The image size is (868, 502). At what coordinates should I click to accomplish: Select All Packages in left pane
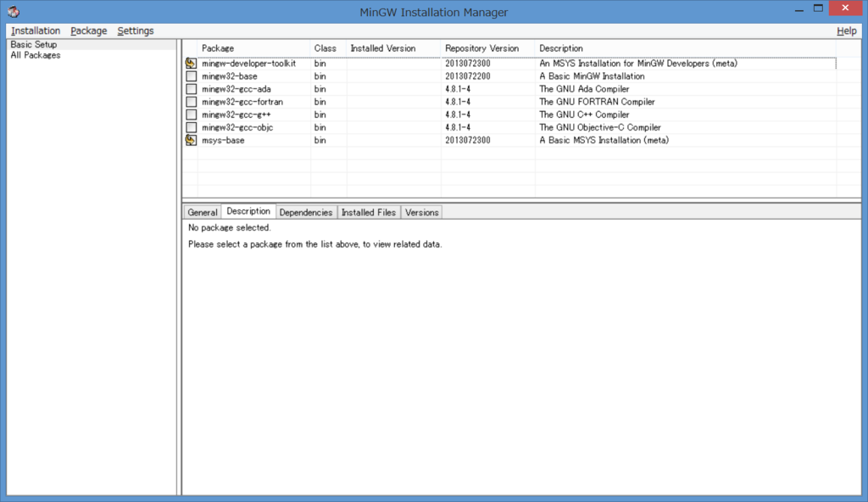pyautogui.click(x=36, y=55)
